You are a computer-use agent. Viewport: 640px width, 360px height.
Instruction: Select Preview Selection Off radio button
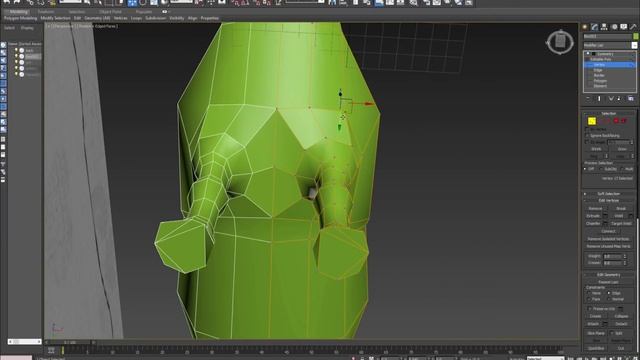pyautogui.click(x=586, y=169)
